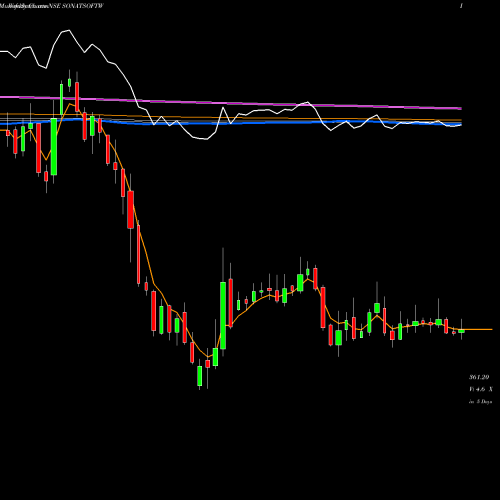This screenshot has height=500, width=500.
Task: Click the NSE SONATSOFTW ticker title
Action: point(76,6)
